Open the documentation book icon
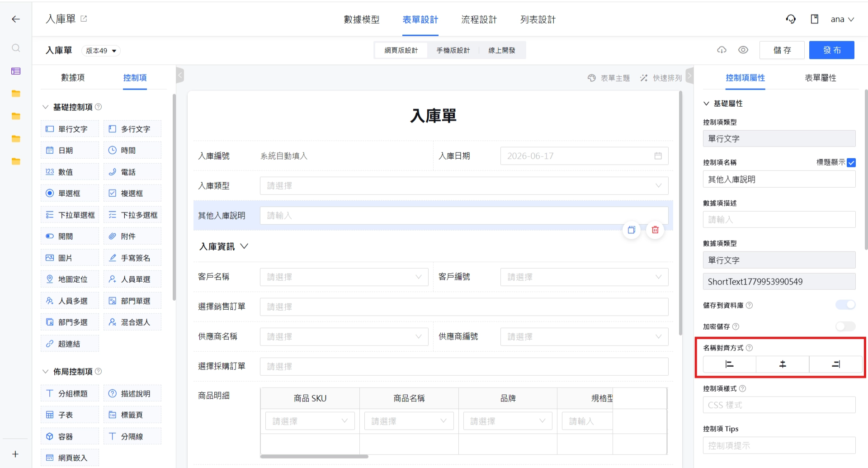The width and height of the screenshot is (868, 468). click(815, 19)
